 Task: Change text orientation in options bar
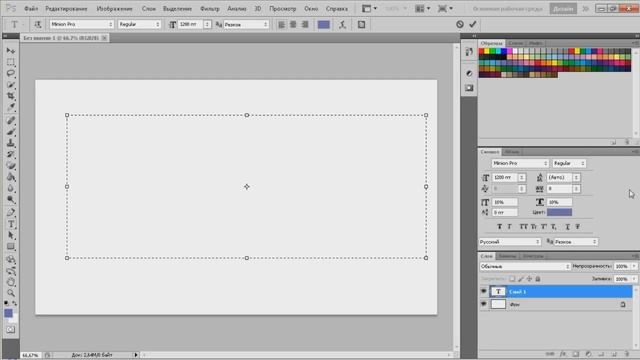pyautogui.click(x=38, y=24)
